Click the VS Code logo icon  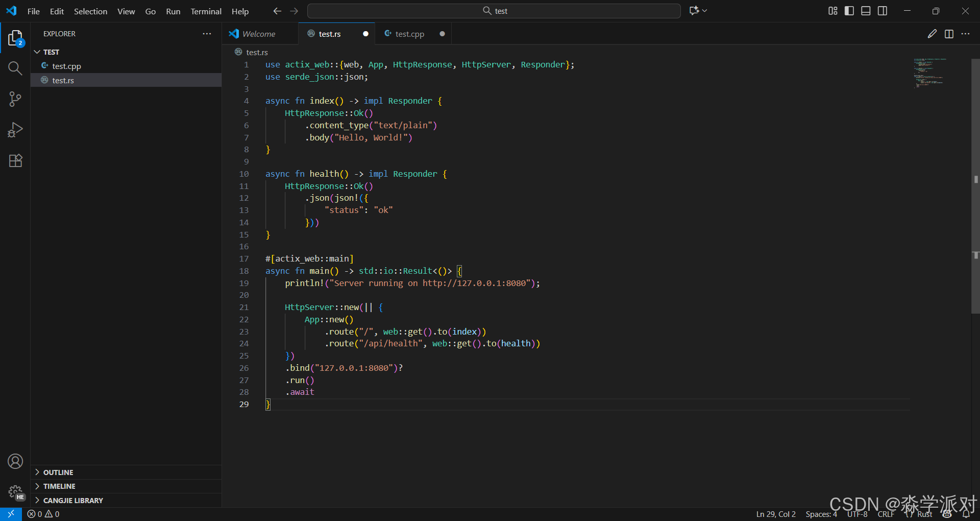coord(11,11)
